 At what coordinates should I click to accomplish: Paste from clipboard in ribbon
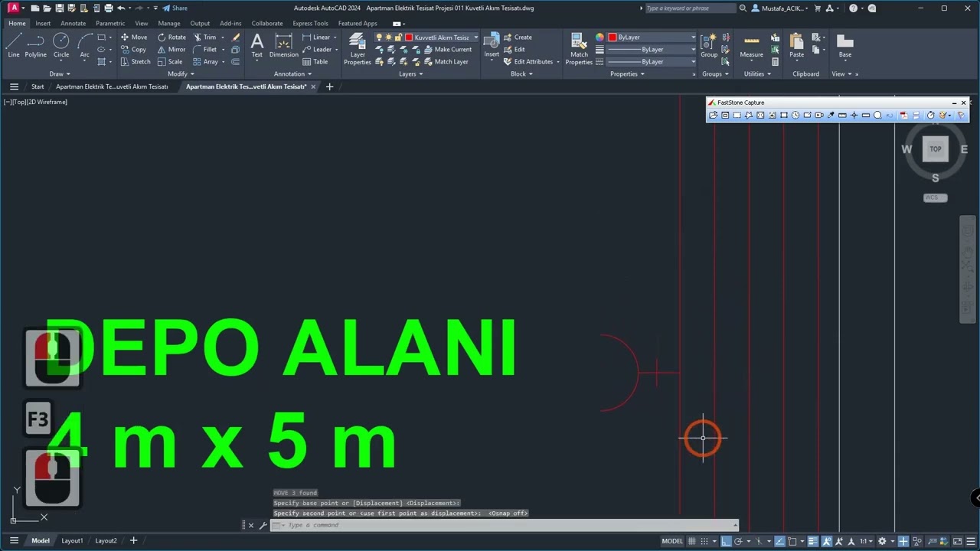[x=797, y=44]
